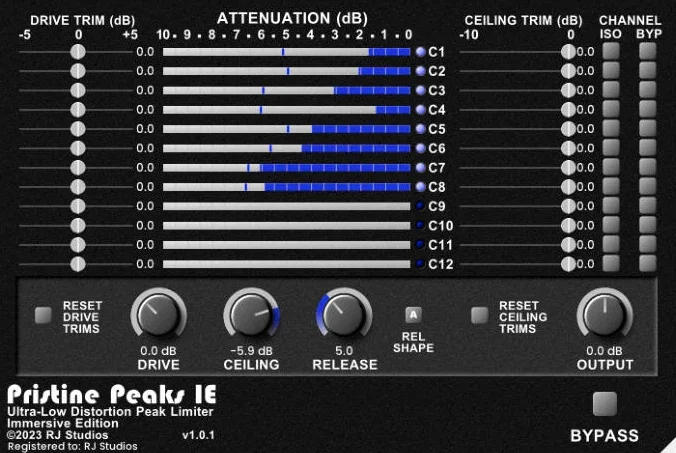Click C9 ceiling trim 0.0 value

pos(585,206)
